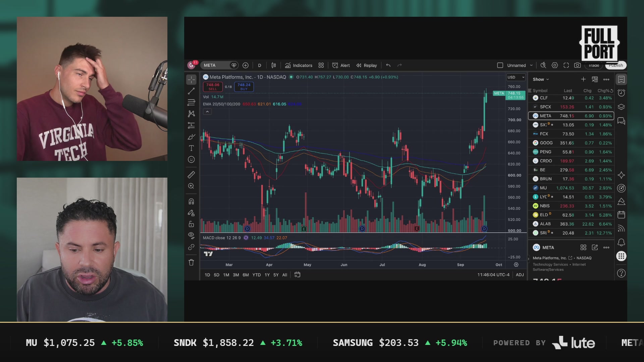644x362 pixels.
Task: Toggle stay in drawing mode
Action: pos(191,213)
